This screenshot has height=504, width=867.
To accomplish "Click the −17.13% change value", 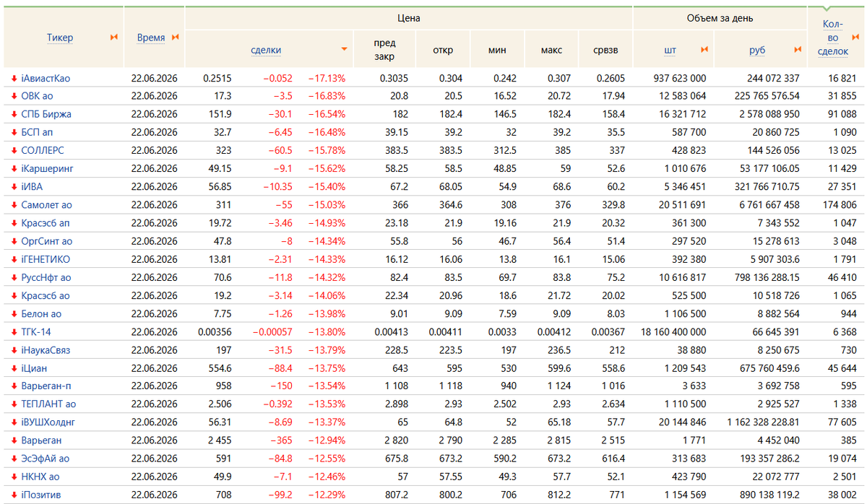I will click(x=327, y=78).
